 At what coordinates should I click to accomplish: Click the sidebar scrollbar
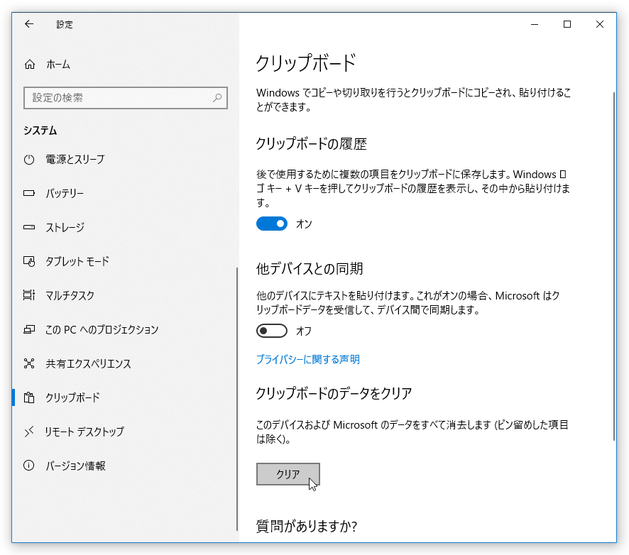(x=237, y=399)
